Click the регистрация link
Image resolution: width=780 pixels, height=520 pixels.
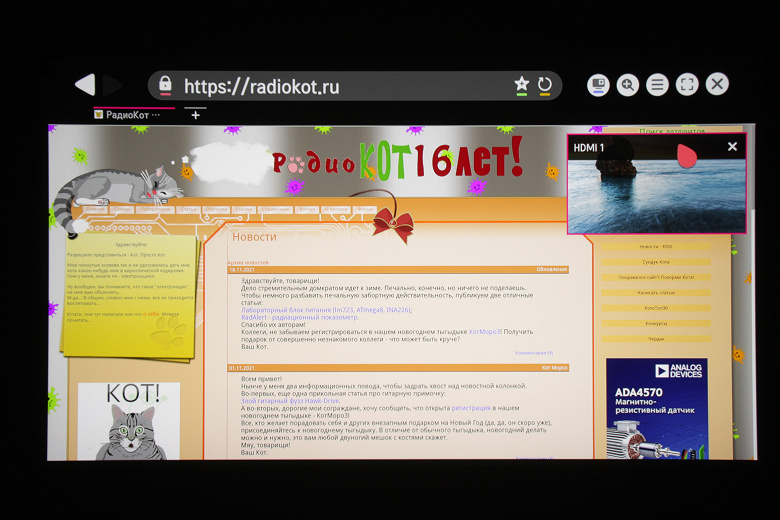point(471,408)
